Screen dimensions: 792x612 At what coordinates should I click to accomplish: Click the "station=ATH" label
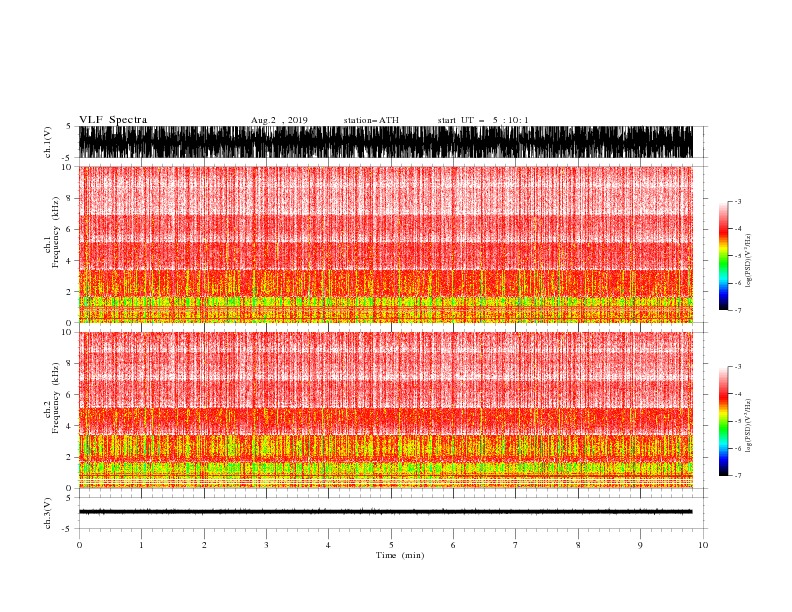point(371,120)
